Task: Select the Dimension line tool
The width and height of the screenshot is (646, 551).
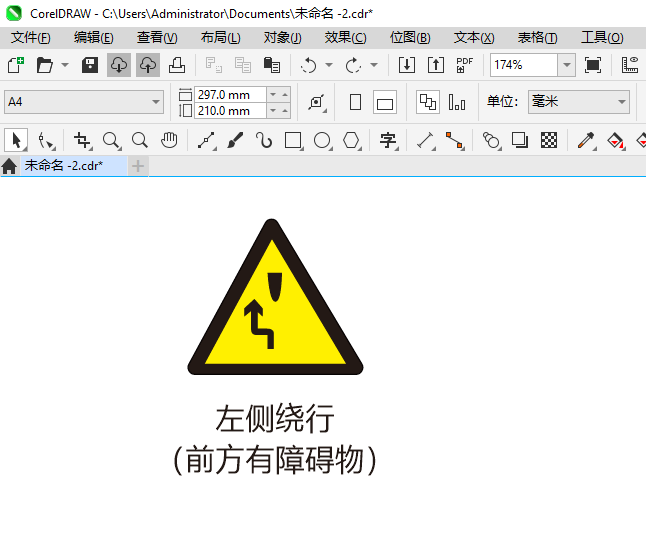Action: click(x=426, y=141)
